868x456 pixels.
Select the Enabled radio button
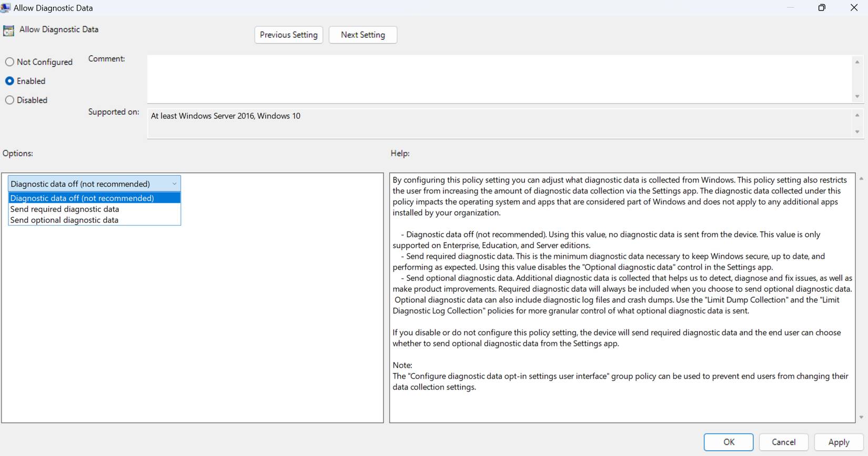pyautogui.click(x=9, y=81)
